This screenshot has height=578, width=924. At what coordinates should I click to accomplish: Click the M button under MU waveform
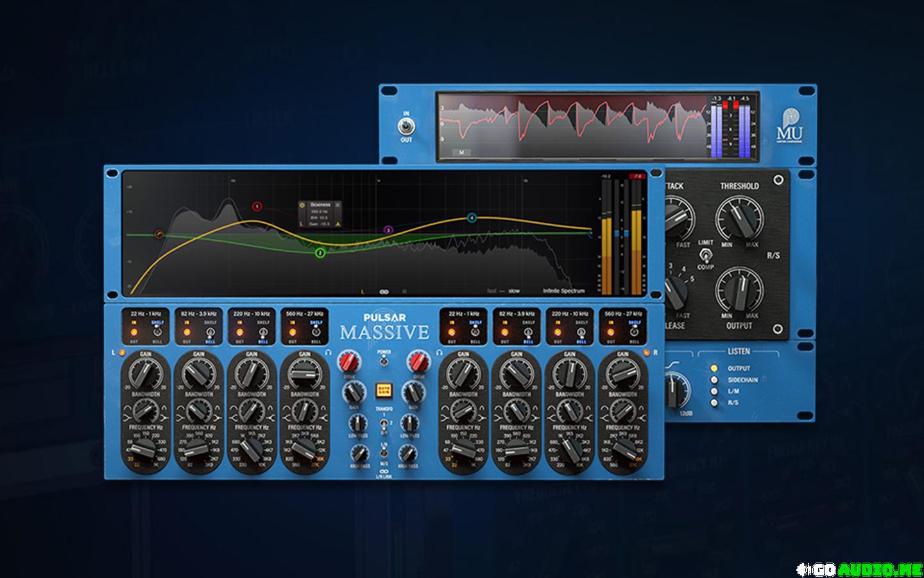461,152
